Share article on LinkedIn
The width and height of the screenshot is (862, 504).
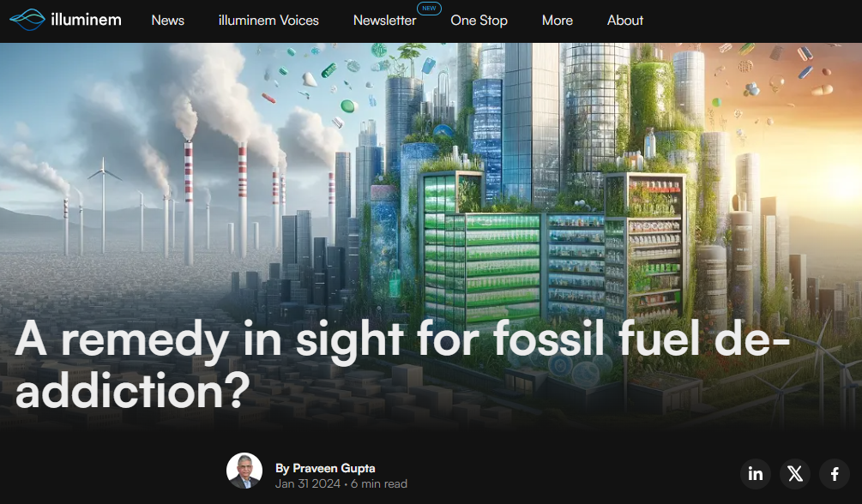756,473
